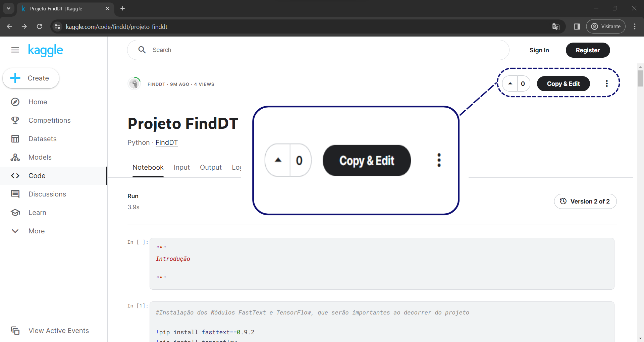
Task: Click the Google Translate icon in address bar
Action: (556, 27)
